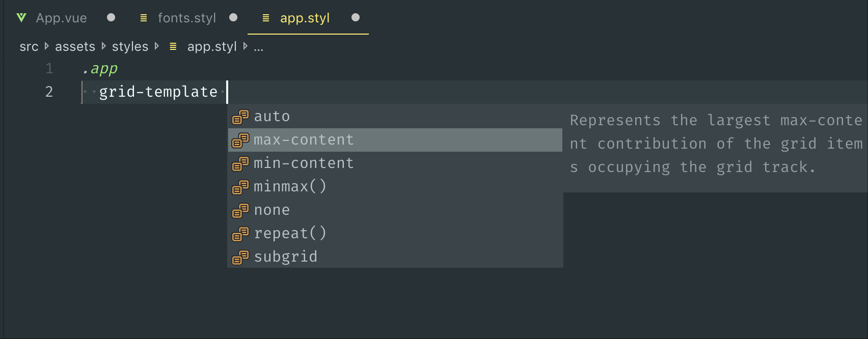Click unsaved dot on app.styl tab
This screenshot has height=339, width=868.
click(x=356, y=17)
